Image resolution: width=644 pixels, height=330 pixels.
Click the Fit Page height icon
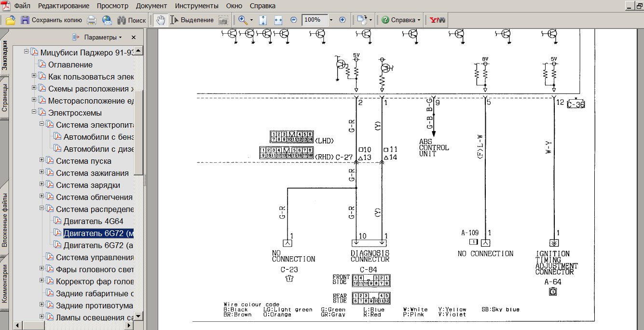263,20
